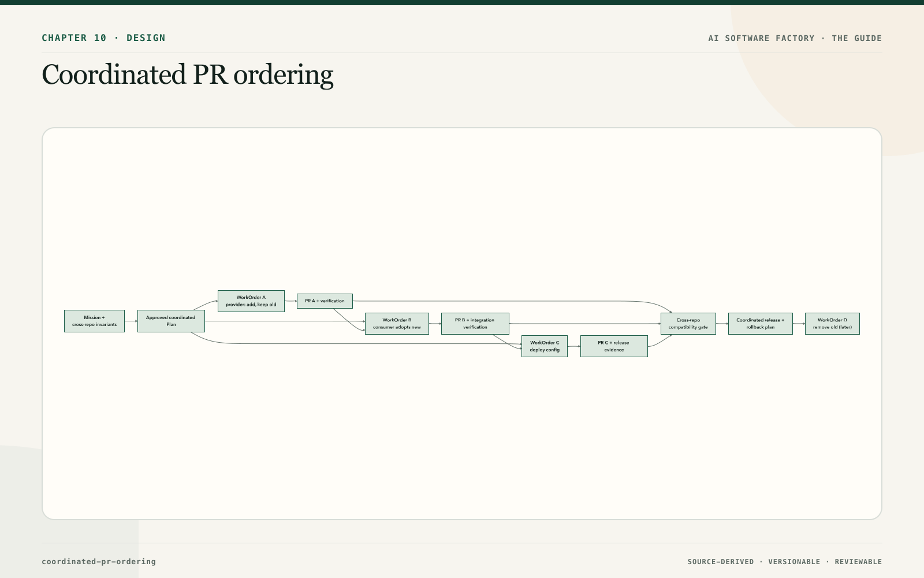Click the 'coordinated-pr-ordering' footer slug

pos(99,561)
